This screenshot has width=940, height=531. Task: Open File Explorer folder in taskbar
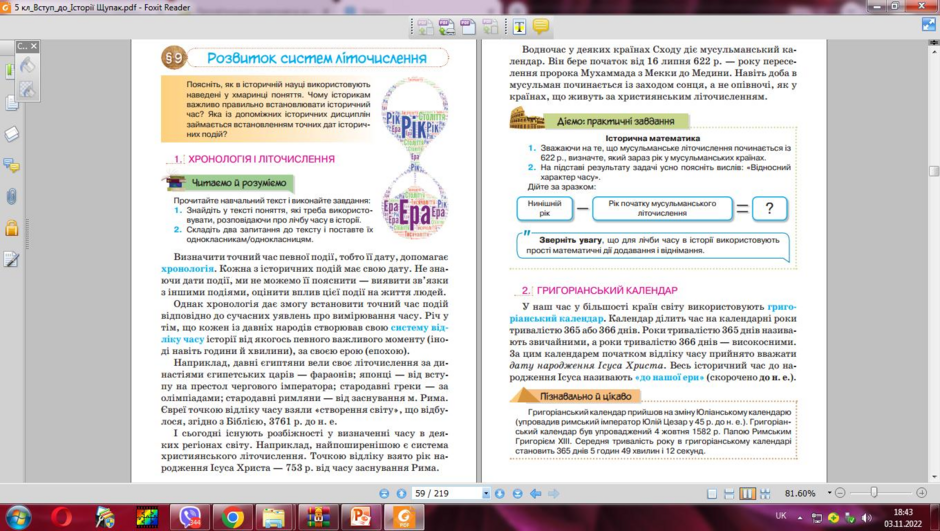coord(274,517)
